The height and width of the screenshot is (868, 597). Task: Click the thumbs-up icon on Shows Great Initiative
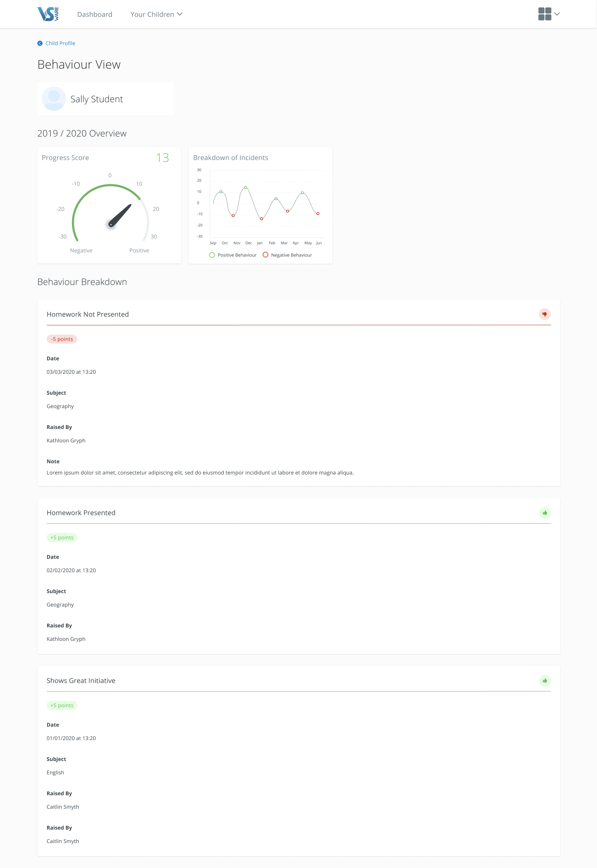pos(545,681)
